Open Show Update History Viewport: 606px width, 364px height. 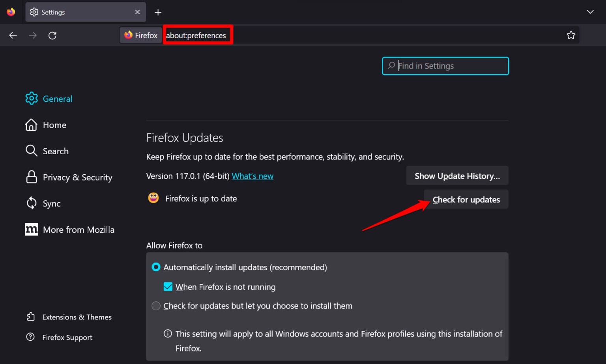pyautogui.click(x=457, y=175)
